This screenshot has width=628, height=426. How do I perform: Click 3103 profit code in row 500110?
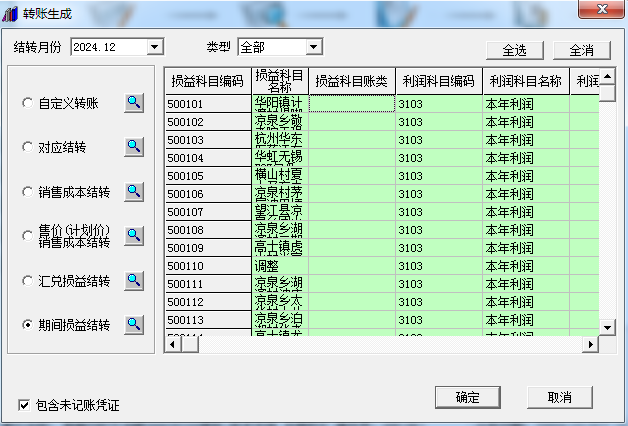(x=439, y=266)
